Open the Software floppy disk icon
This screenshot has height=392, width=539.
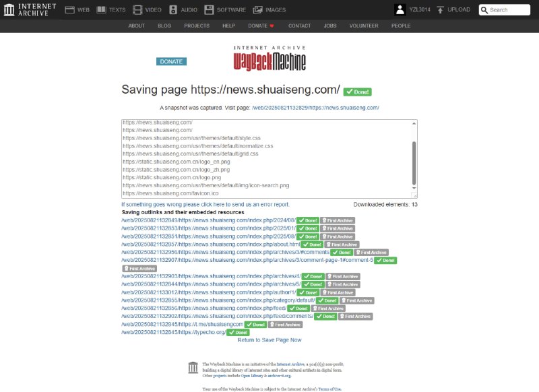tap(209, 10)
